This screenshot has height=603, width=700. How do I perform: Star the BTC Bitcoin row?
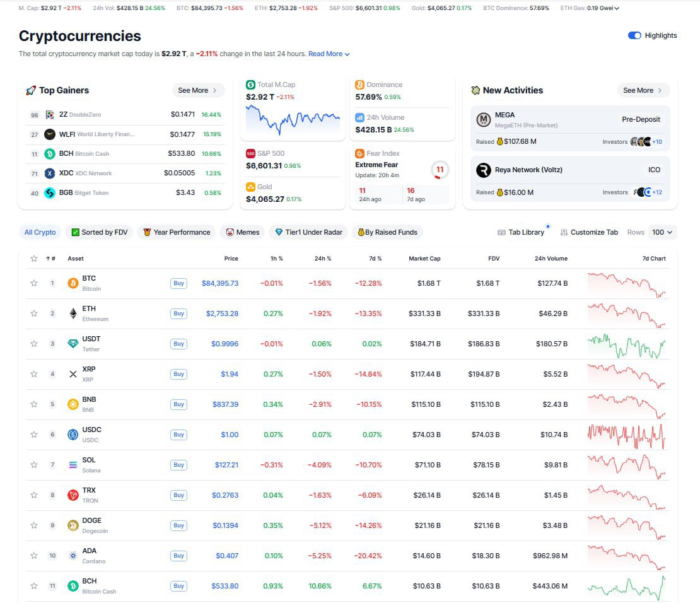tap(34, 283)
